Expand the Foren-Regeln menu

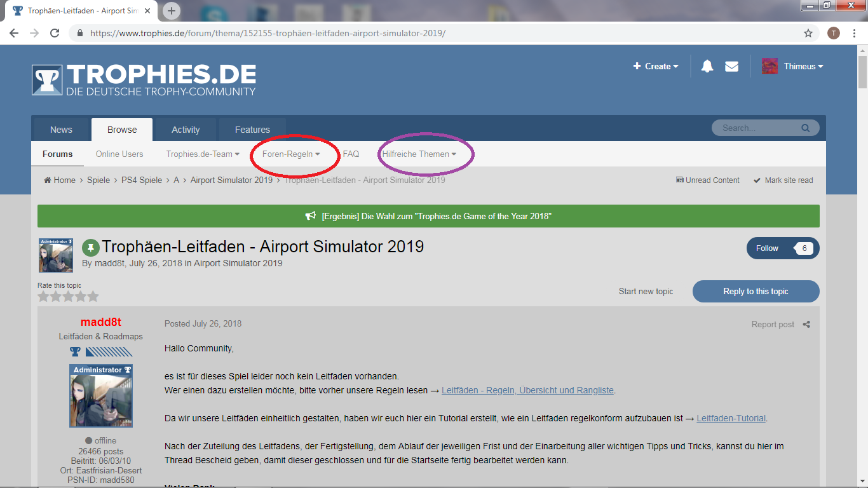click(291, 154)
